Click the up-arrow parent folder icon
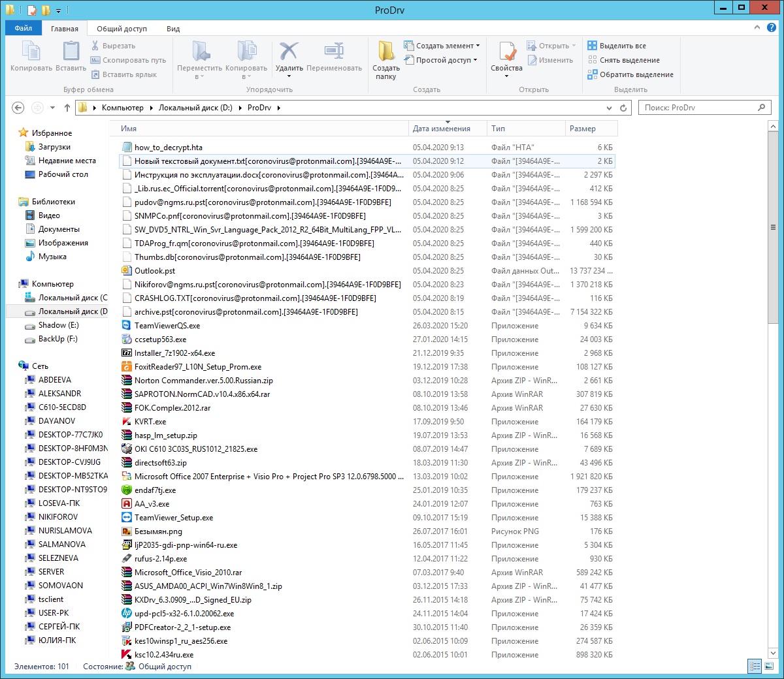Viewport: 784px width, 679px height. 67,108
